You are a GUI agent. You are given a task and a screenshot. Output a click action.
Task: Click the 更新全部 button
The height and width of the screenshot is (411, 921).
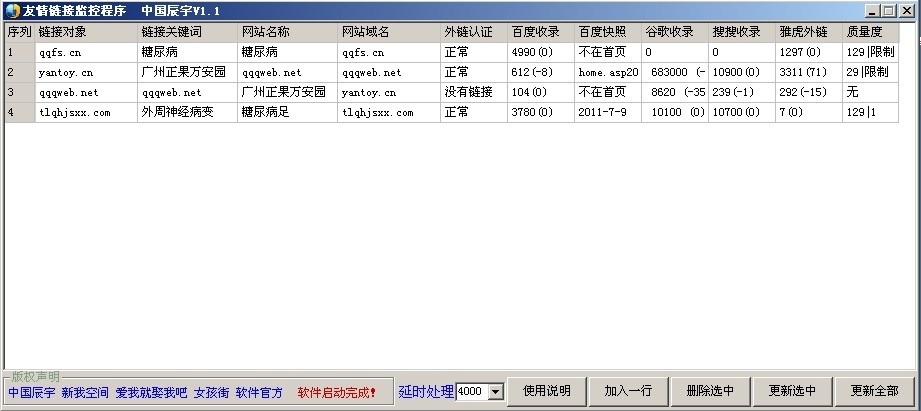click(x=875, y=391)
